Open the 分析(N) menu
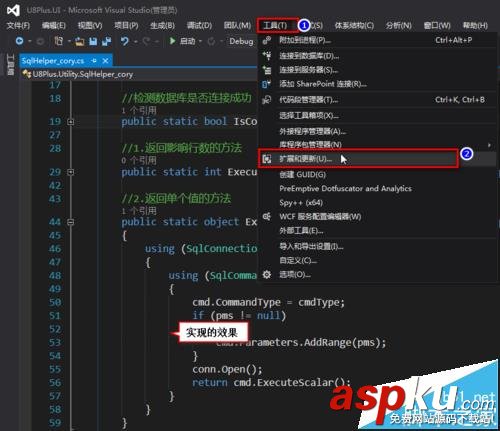The width and height of the screenshot is (500, 431). click(398, 25)
